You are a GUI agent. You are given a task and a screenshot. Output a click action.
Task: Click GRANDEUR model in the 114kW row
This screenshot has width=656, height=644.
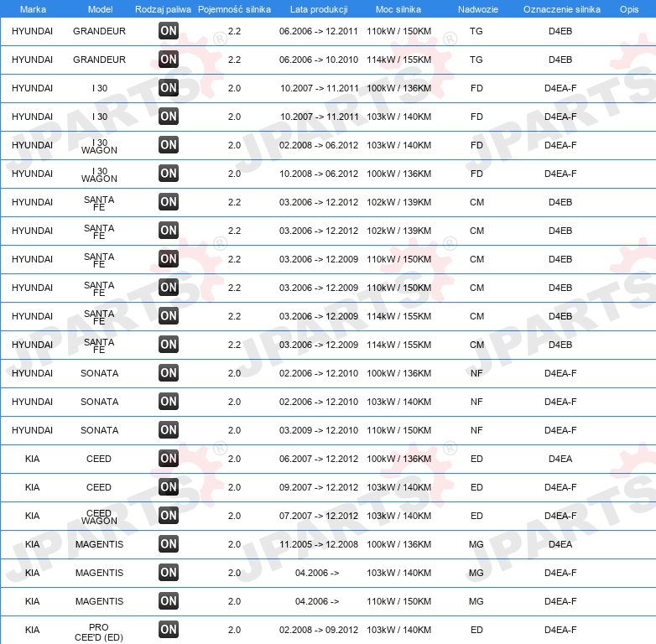(99, 60)
